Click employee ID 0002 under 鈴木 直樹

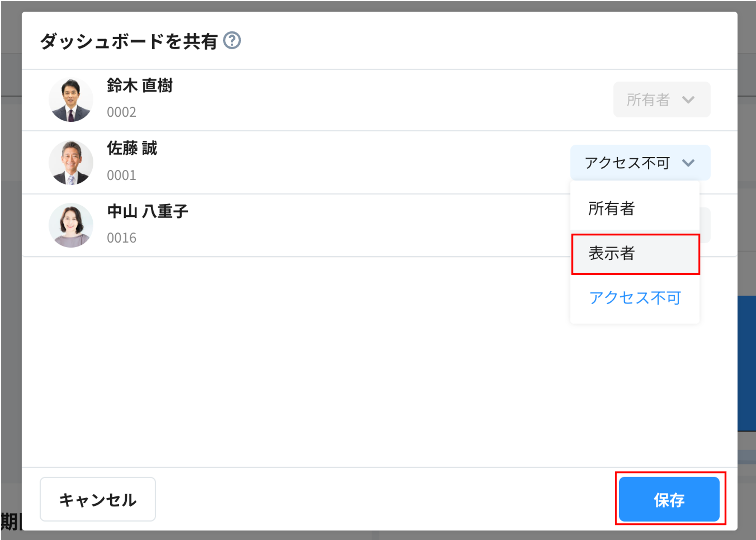coord(121,113)
